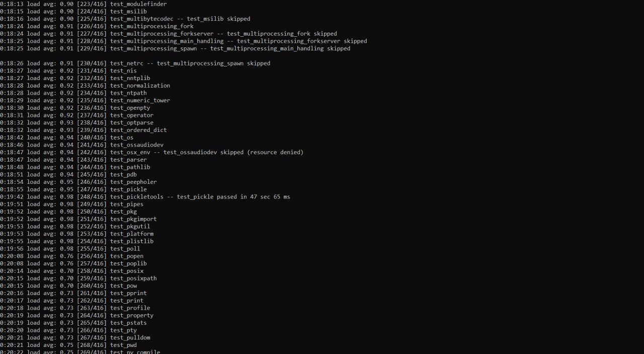Click the test_pathlib output line
The width and height of the screenshot is (644, 354).
pyautogui.click(x=75, y=167)
